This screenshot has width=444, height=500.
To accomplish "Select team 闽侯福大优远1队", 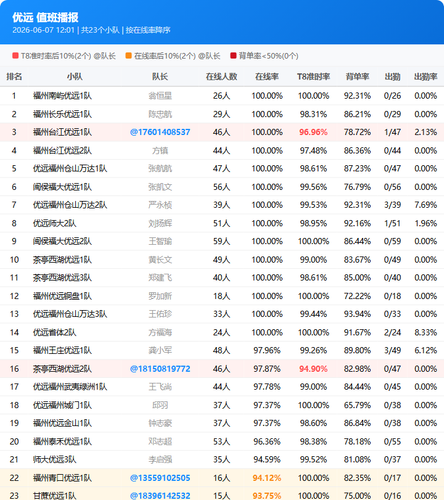I will point(62,187).
